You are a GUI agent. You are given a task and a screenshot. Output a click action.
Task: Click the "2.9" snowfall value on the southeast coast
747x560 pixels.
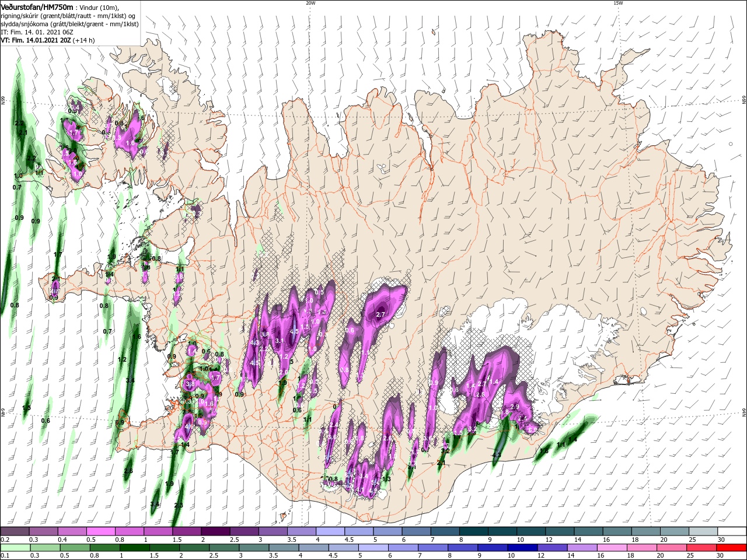tap(515, 407)
